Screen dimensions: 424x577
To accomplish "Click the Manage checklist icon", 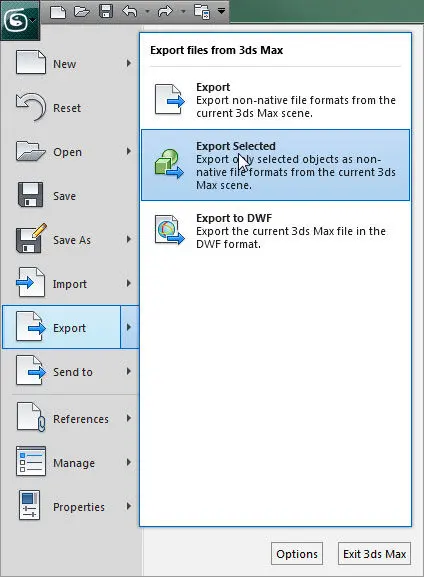I will pyautogui.click(x=31, y=461).
